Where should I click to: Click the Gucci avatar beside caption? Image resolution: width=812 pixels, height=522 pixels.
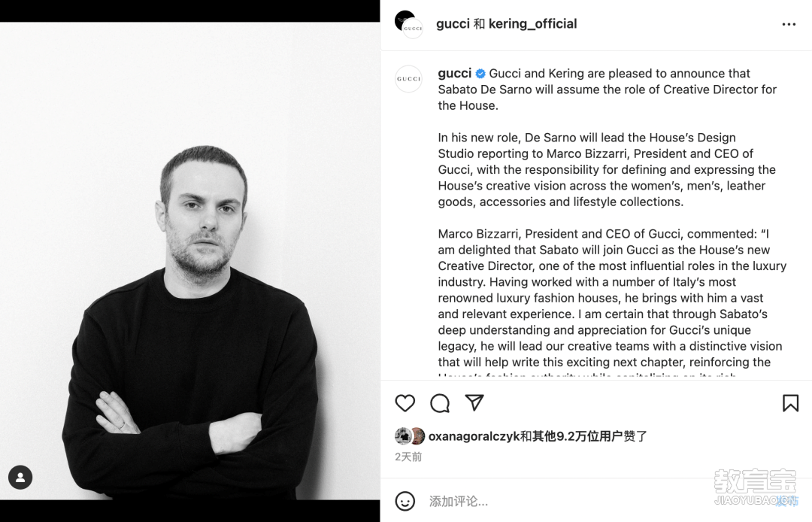[408, 79]
